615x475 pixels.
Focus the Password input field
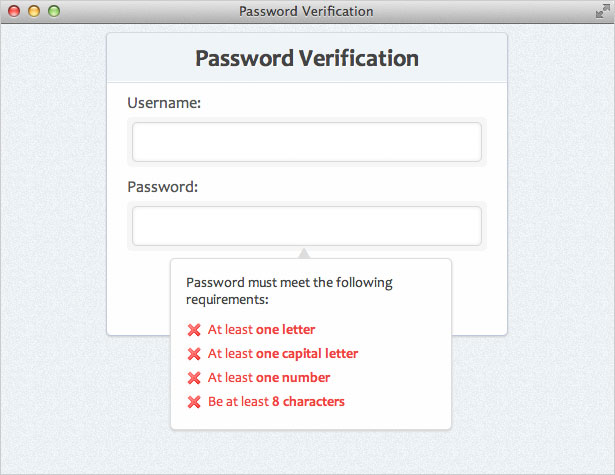click(307, 226)
